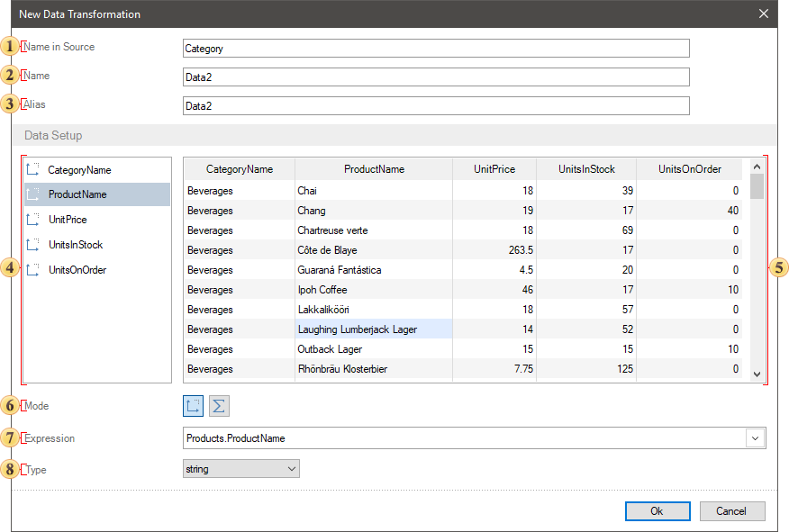Screen dimensions: 789x532
Task: Click the UnitPrice field icon in list
Action: (33, 220)
